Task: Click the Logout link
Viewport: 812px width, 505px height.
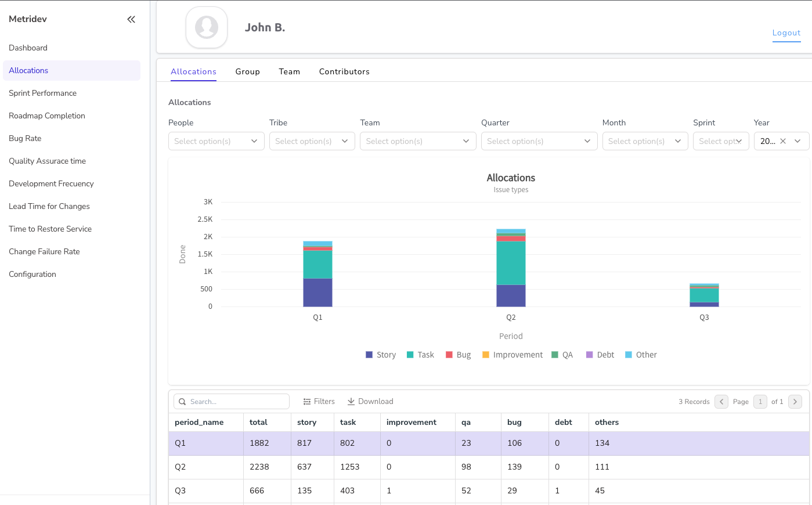Action: (786, 33)
